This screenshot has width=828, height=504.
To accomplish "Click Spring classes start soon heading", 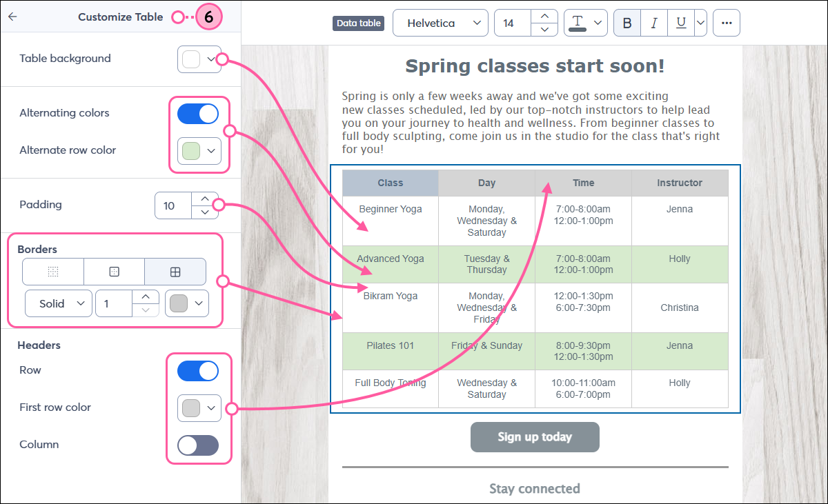I will (x=535, y=66).
